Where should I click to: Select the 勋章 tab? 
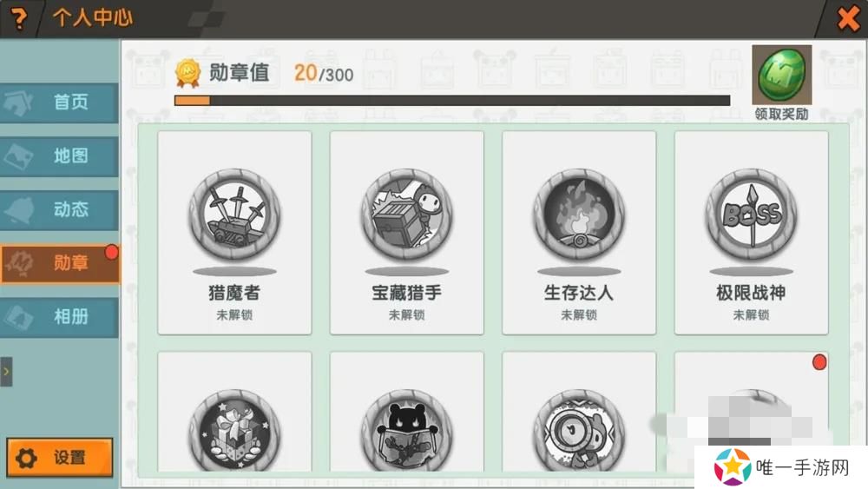(x=59, y=263)
